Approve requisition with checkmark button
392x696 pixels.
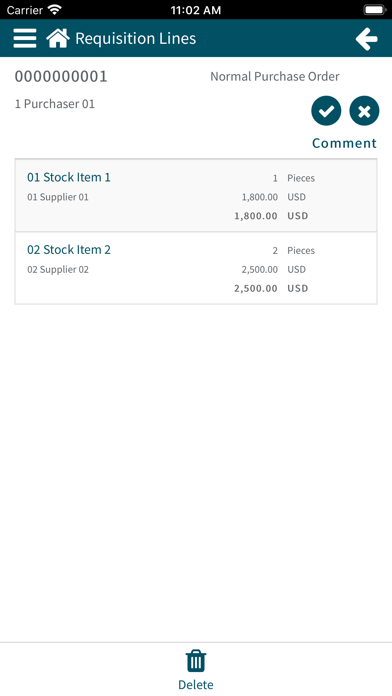pyautogui.click(x=326, y=111)
